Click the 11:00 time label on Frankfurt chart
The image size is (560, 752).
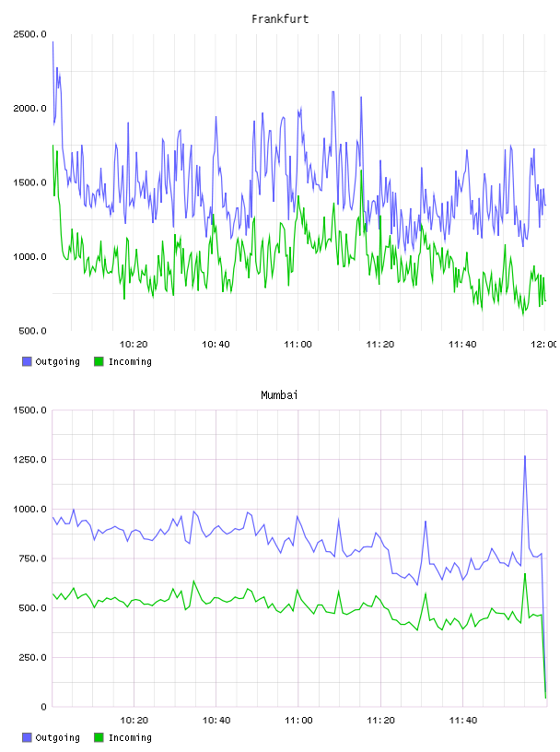pos(297,345)
